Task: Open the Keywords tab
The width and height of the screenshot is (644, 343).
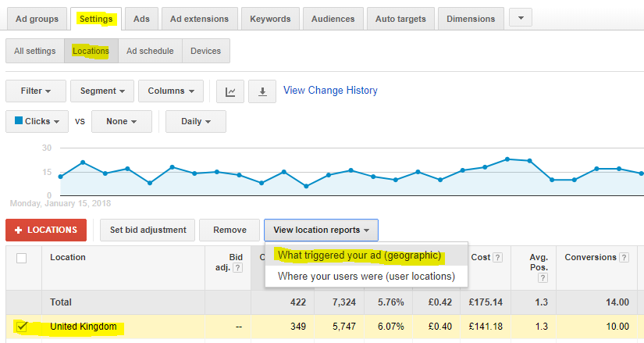Action: 270,19
